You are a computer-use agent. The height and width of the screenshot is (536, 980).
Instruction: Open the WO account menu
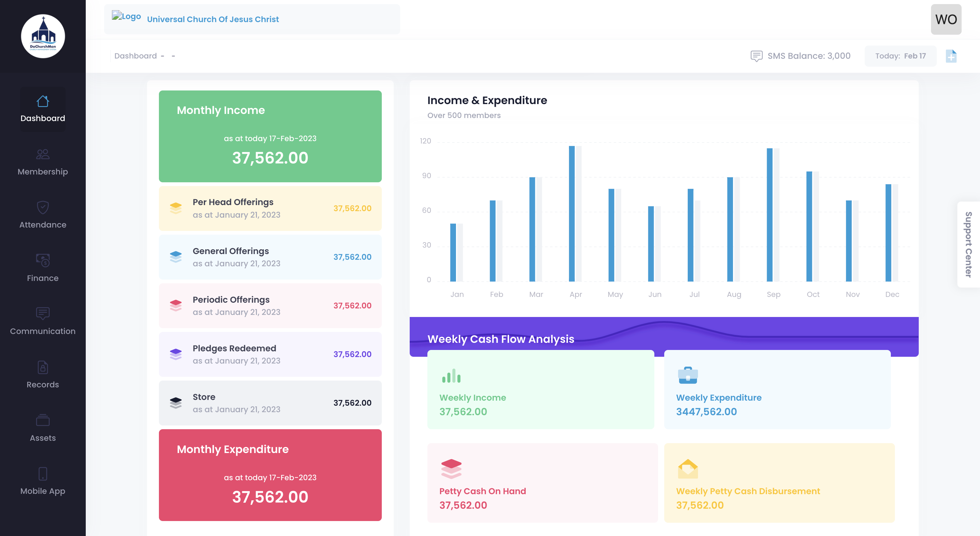(x=946, y=19)
